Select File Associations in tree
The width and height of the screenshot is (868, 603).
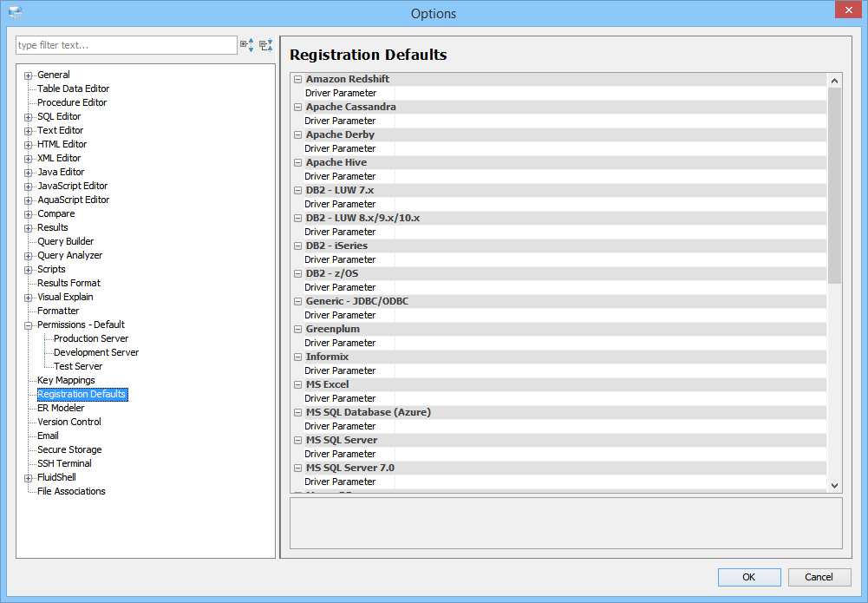71,491
